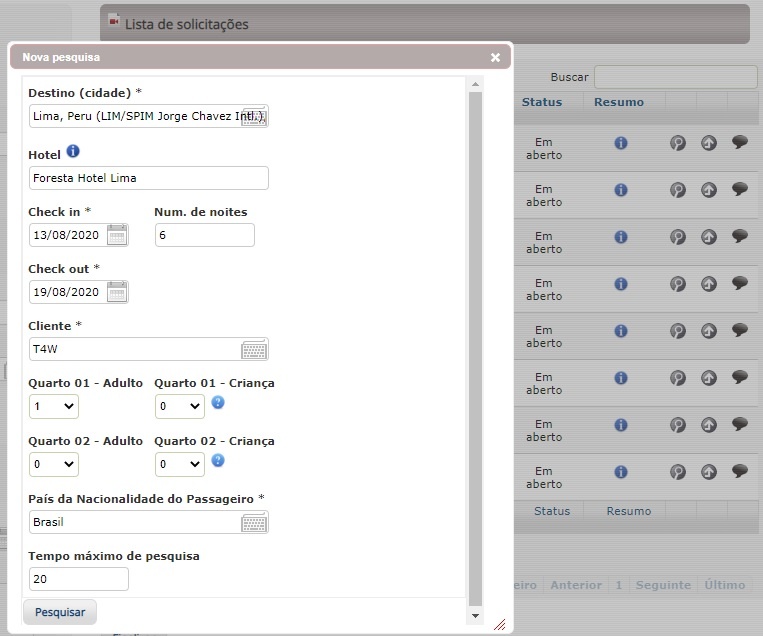763x636 pixels.
Task: Click the up-arrow icon in second table row
Action: point(709,190)
